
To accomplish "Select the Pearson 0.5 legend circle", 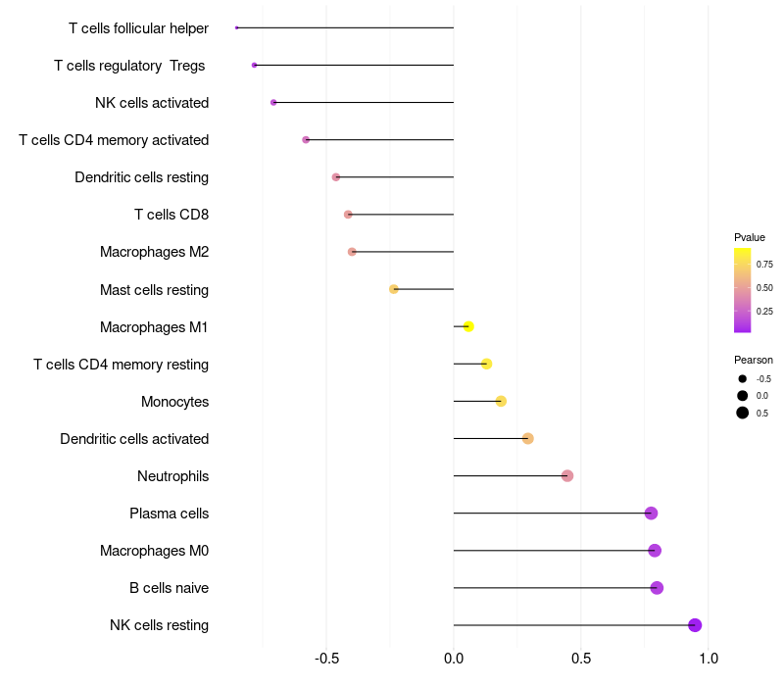I will pos(743,413).
